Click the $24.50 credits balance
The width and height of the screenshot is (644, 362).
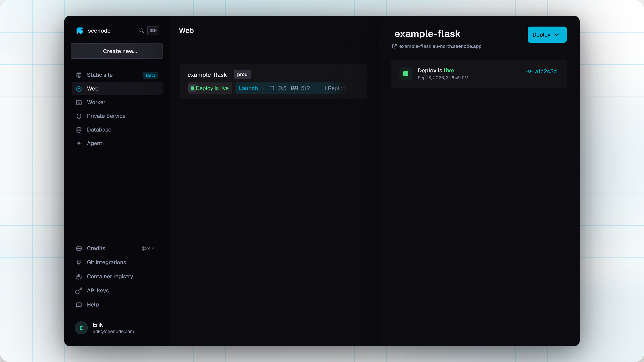[150, 249]
